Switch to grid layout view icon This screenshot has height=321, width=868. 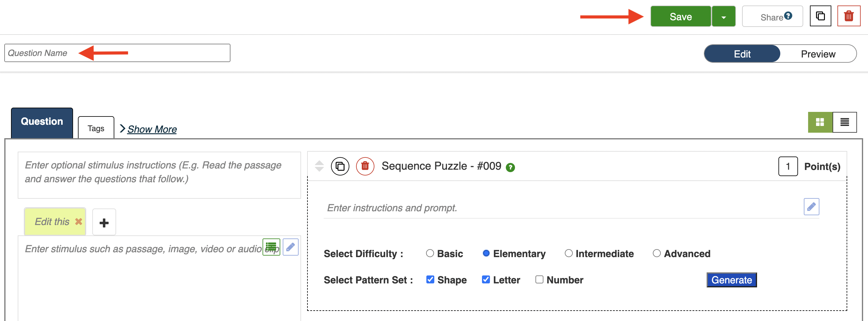click(819, 122)
